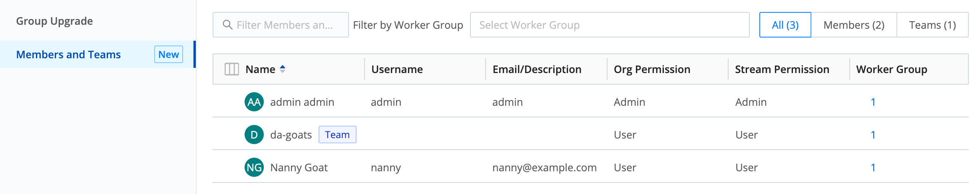
Task: Click the AA avatar for admin admin
Action: [x=254, y=102]
